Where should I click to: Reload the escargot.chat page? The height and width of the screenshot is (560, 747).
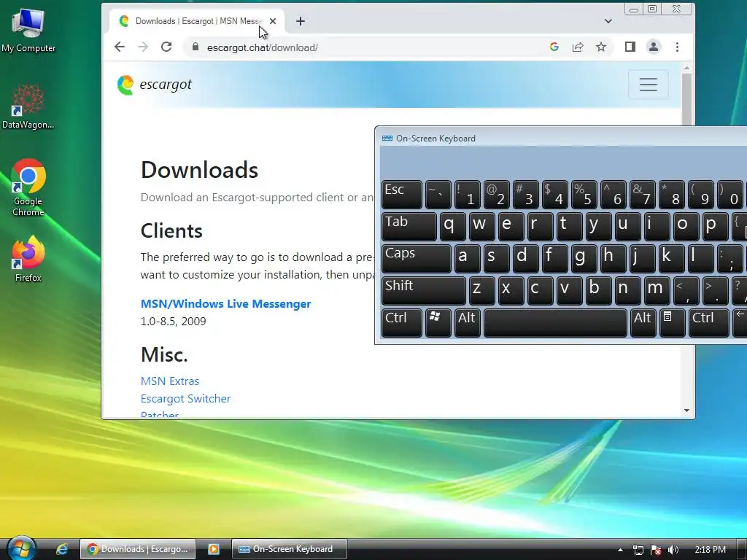coord(166,47)
